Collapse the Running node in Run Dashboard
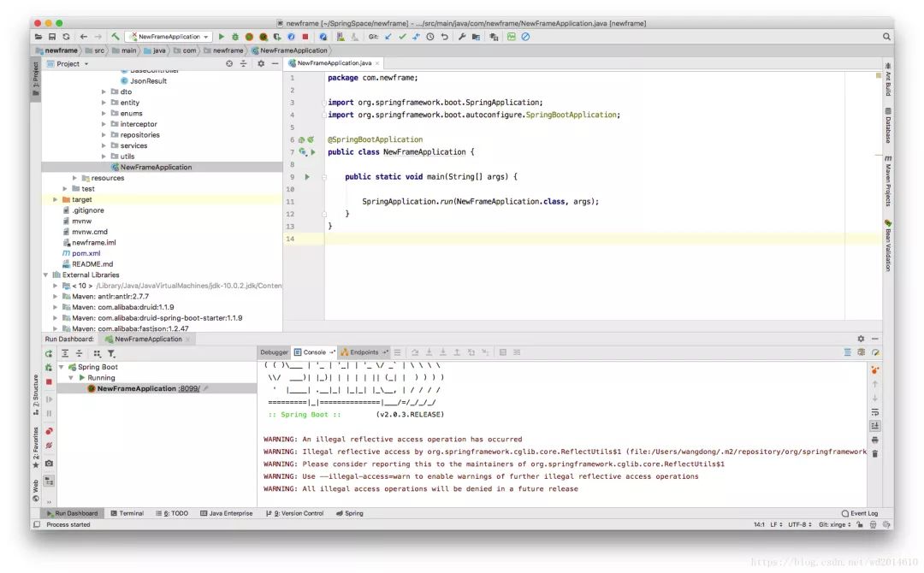924x573 pixels. [73, 376]
